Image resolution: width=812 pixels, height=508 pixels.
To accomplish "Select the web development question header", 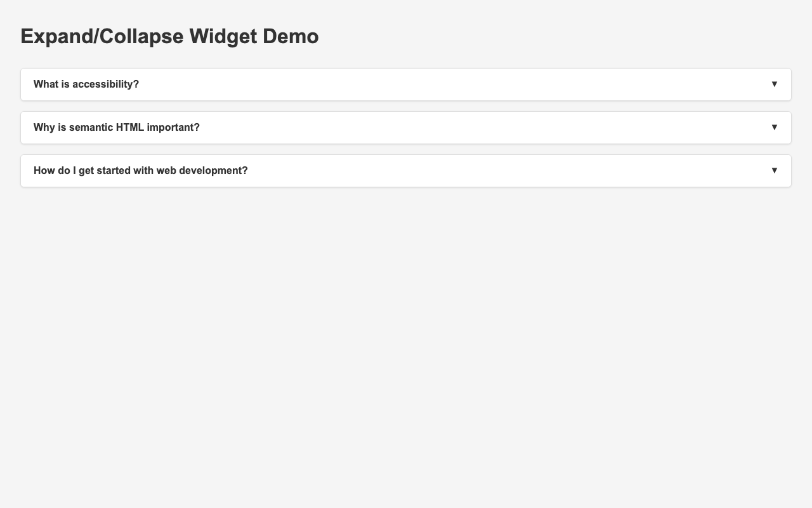I will [x=141, y=170].
